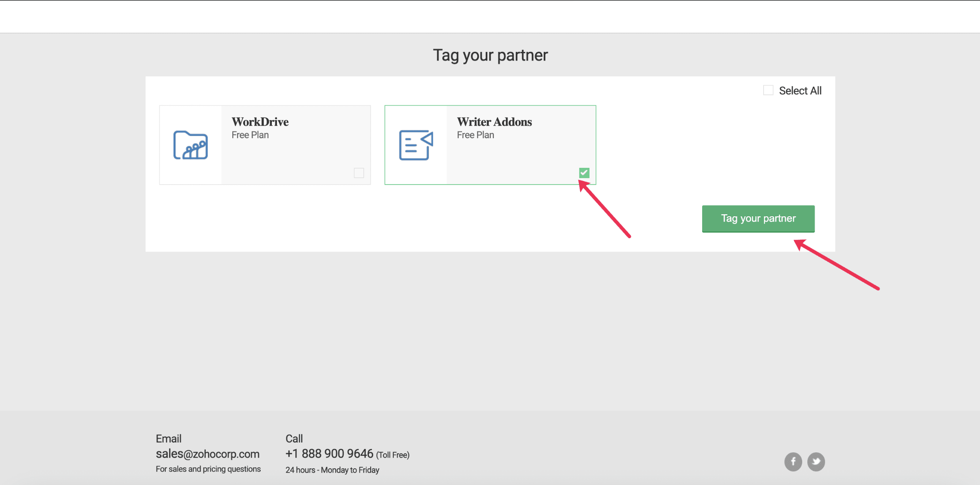Uncheck the Writer Addons card checkbox
This screenshot has width=980, height=485.
point(584,173)
